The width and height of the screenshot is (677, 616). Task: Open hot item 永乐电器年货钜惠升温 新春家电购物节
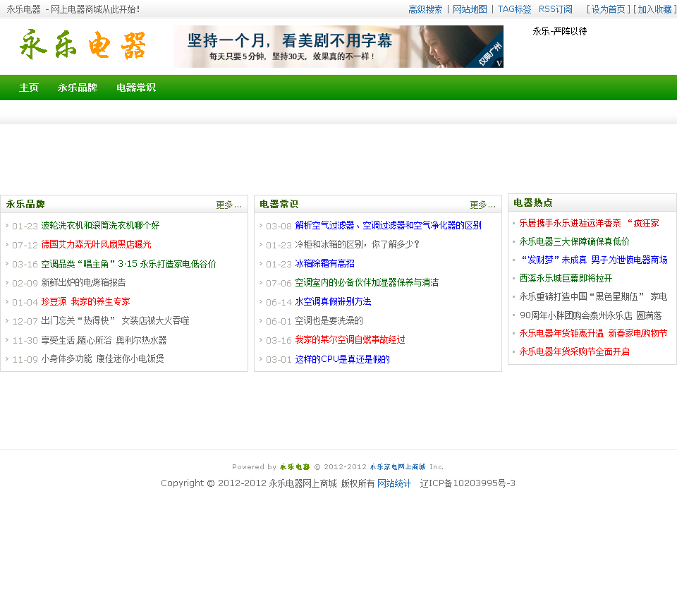pyautogui.click(x=593, y=333)
